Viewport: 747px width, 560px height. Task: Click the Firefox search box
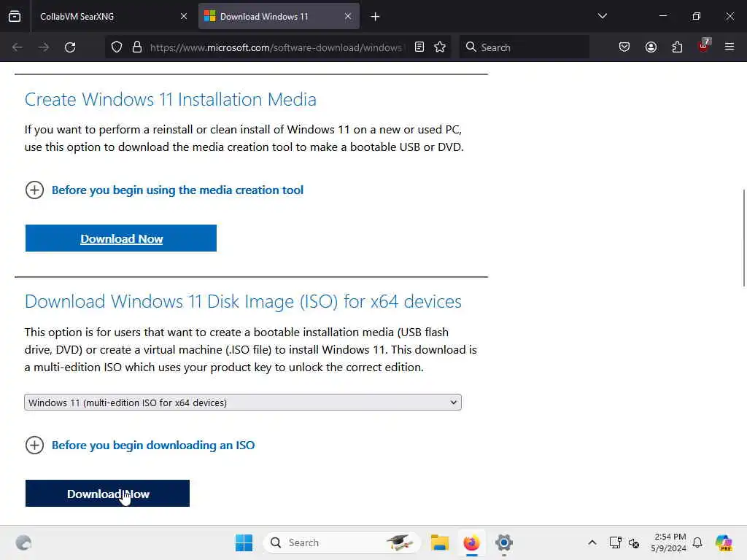[524, 47]
